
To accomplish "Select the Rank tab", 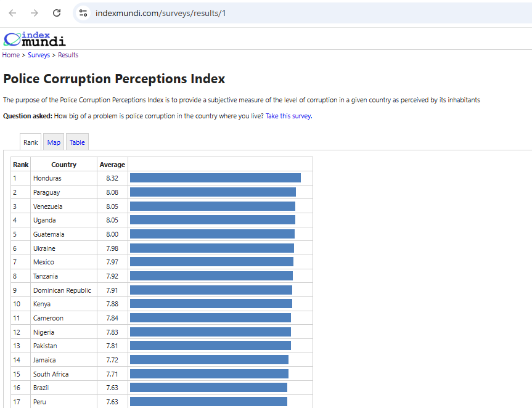I will tap(31, 142).
